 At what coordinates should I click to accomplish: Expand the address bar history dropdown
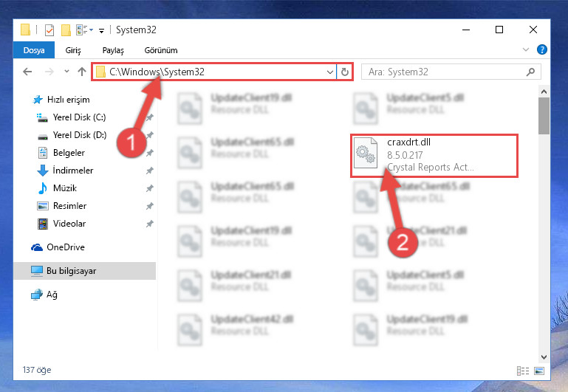tap(329, 72)
